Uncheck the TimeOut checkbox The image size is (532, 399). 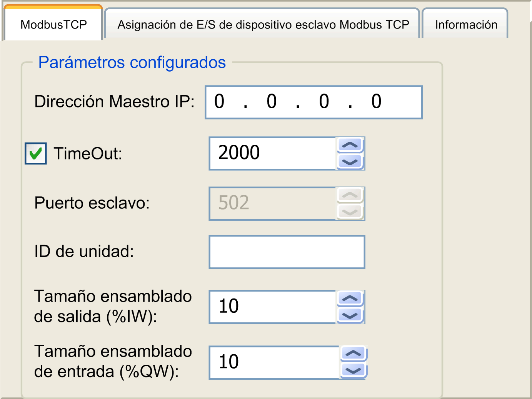(36, 154)
